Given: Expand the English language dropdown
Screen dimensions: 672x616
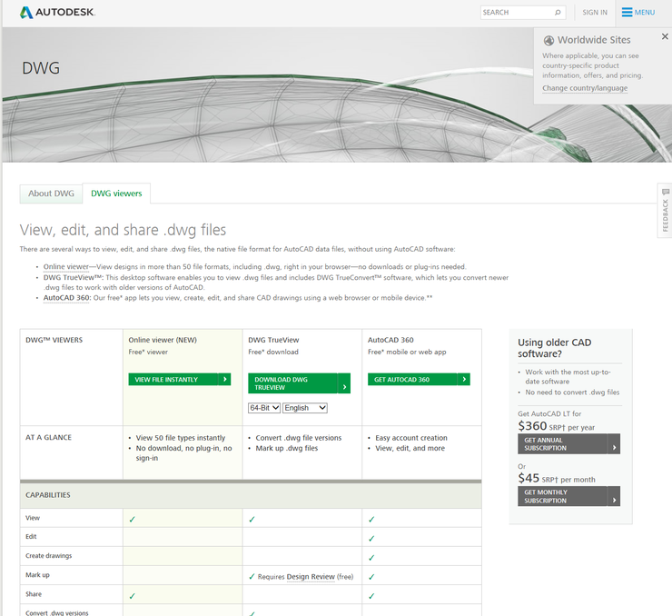Looking at the screenshot, I should (303, 408).
